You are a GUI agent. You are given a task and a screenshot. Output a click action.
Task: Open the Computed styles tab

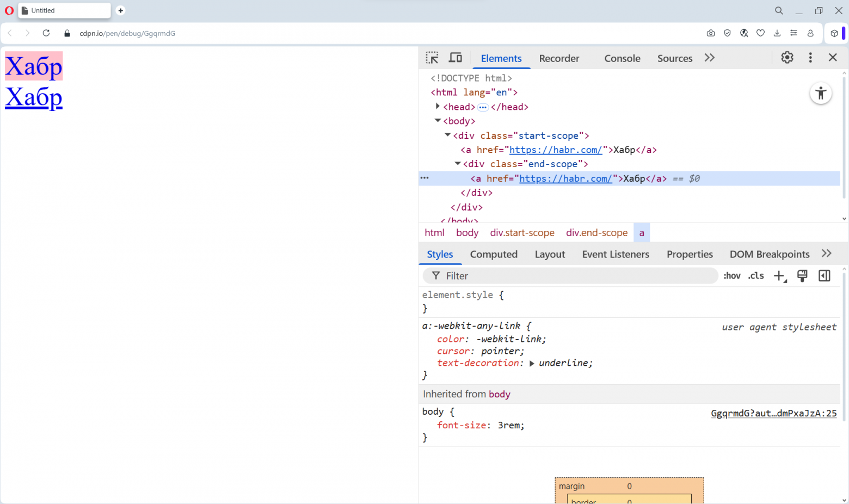(x=494, y=254)
